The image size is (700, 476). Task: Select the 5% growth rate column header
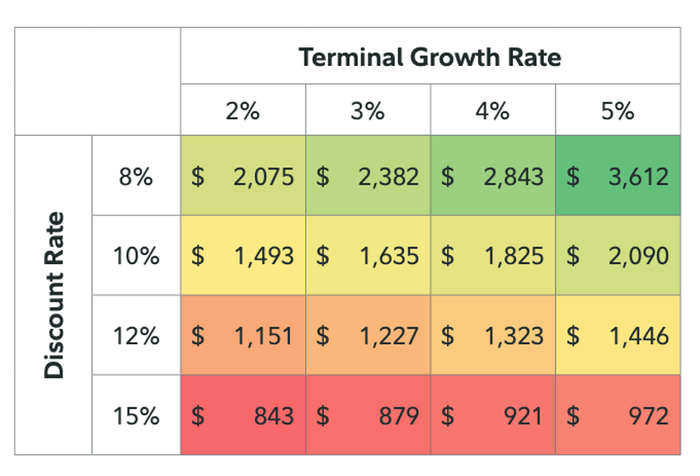point(618,111)
